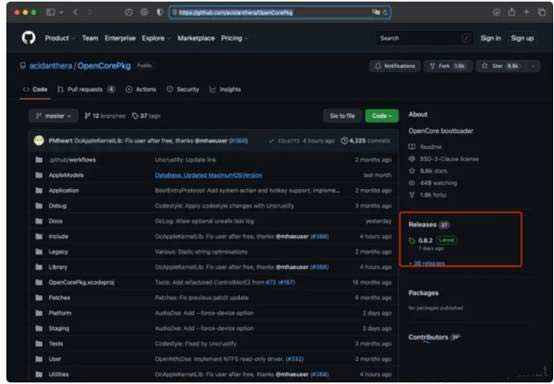Click the Star button
The width and height of the screenshot is (554, 384).
(501, 66)
